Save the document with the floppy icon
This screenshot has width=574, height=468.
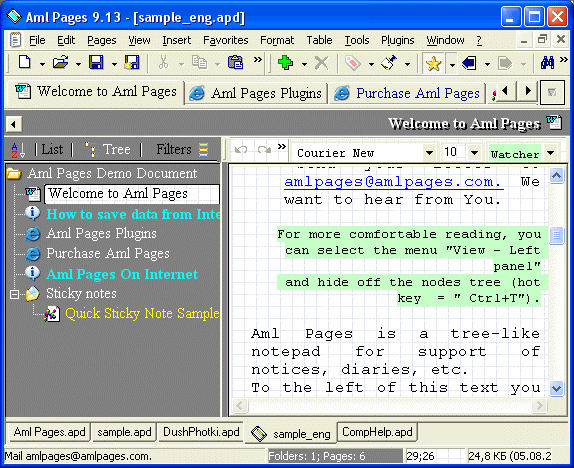pyautogui.click(x=96, y=63)
